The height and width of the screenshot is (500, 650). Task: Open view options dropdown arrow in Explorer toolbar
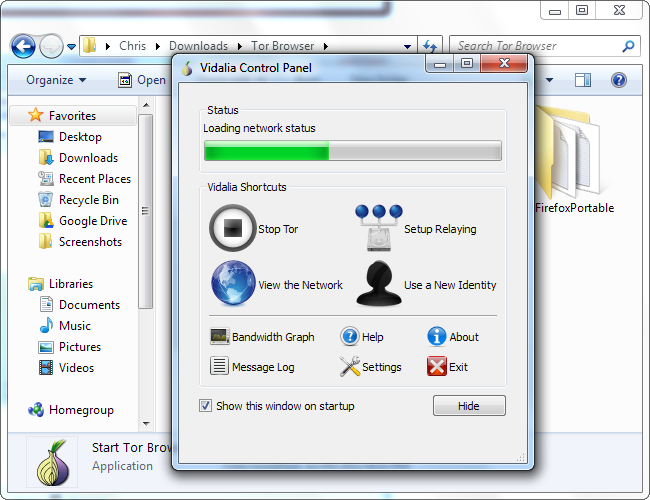pyautogui.click(x=549, y=80)
